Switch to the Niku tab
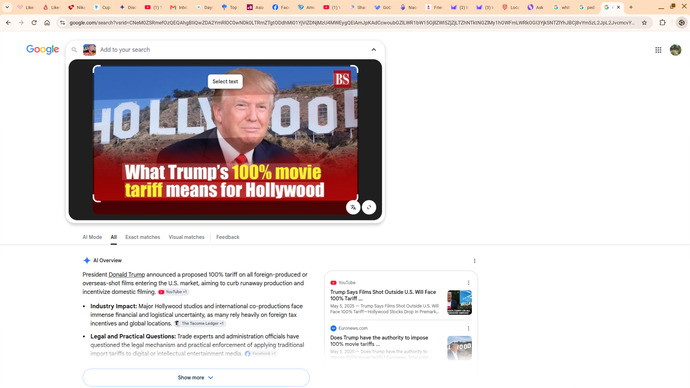Image resolution: width=690 pixels, height=388 pixels. [76, 7]
